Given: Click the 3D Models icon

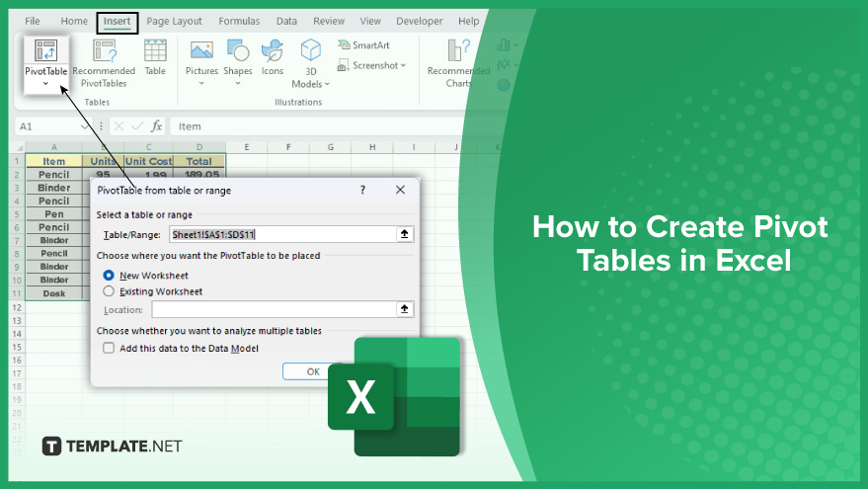Looking at the screenshot, I should click(x=310, y=50).
